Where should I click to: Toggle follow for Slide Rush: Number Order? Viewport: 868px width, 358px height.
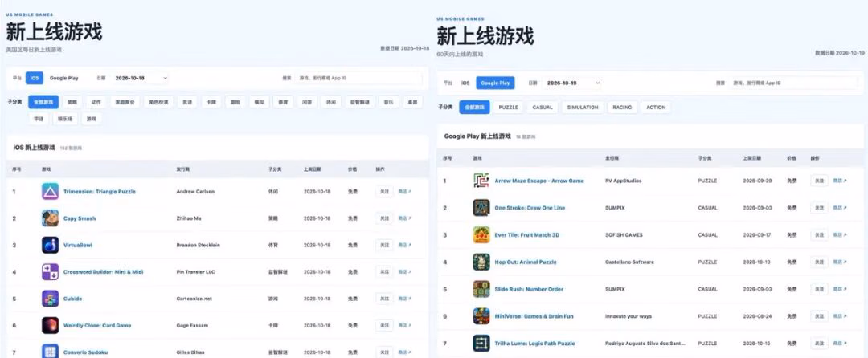819,289
